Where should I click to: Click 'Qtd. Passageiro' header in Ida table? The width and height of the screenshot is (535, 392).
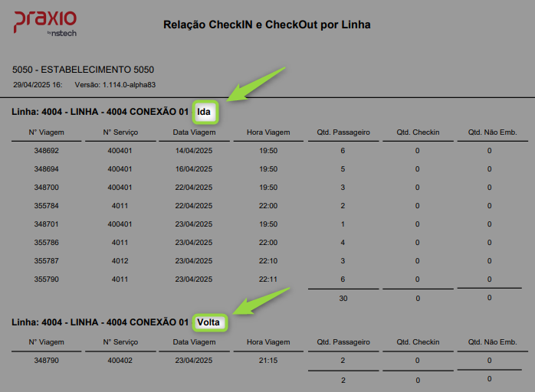(343, 132)
